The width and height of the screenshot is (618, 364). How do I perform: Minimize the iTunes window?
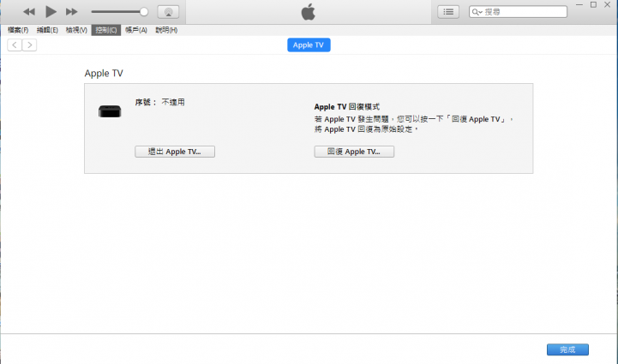click(x=579, y=5)
